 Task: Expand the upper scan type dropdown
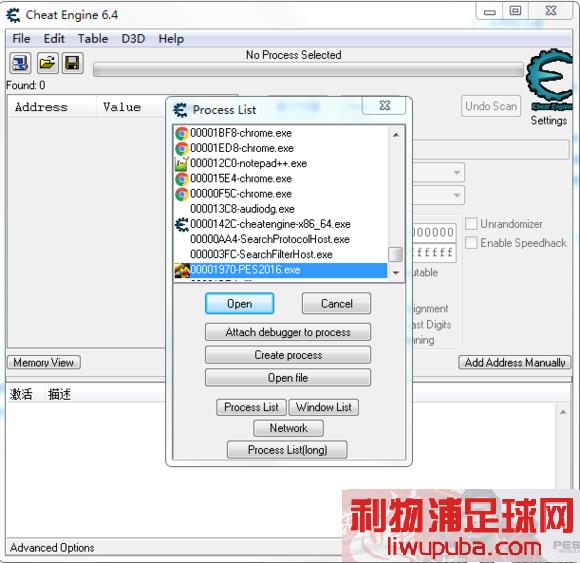(x=457, y=172)
